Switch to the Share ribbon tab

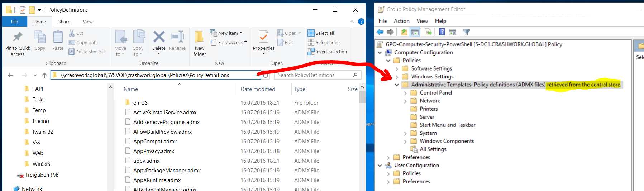click(x=64, y=22)
